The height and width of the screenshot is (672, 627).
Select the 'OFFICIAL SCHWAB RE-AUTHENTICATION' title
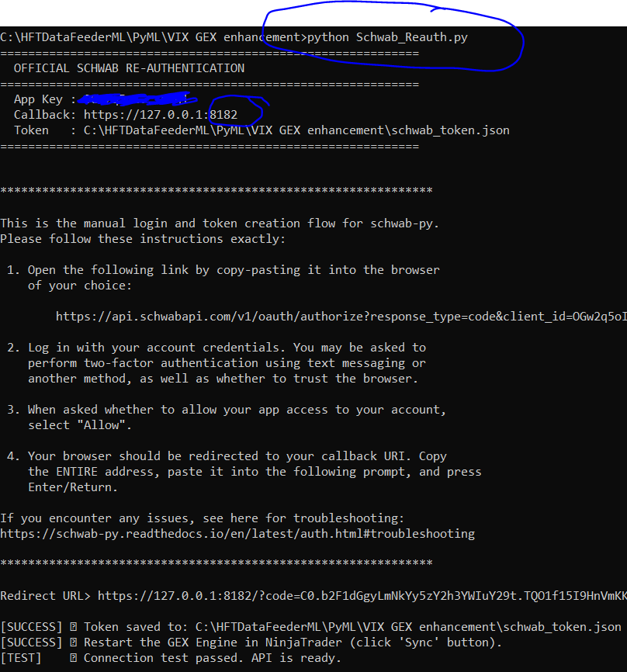click(129, 68)
